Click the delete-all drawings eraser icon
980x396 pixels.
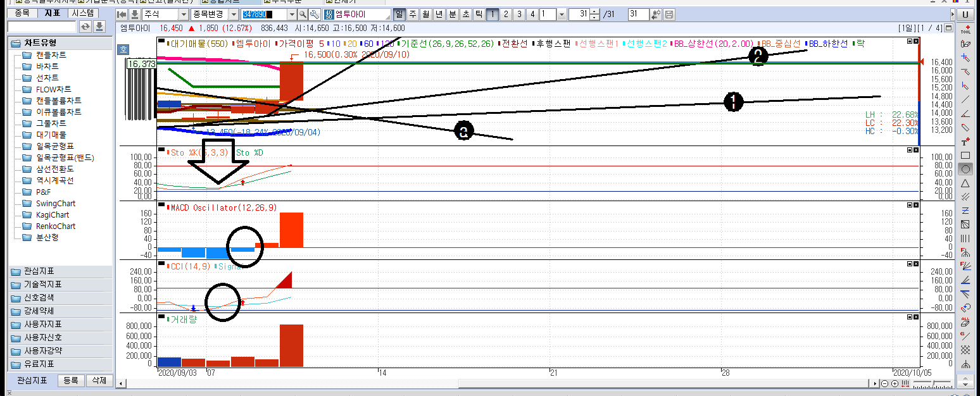[965, 322]
